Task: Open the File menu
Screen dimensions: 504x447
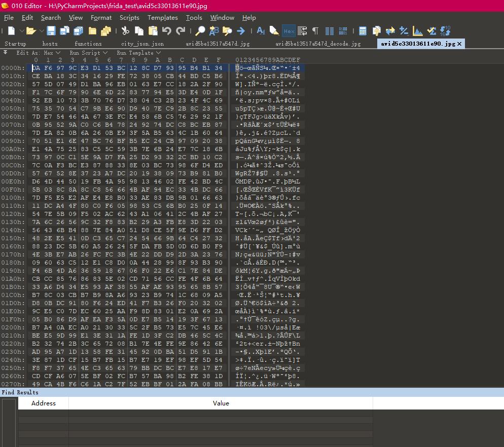Action: click(9, 18)
